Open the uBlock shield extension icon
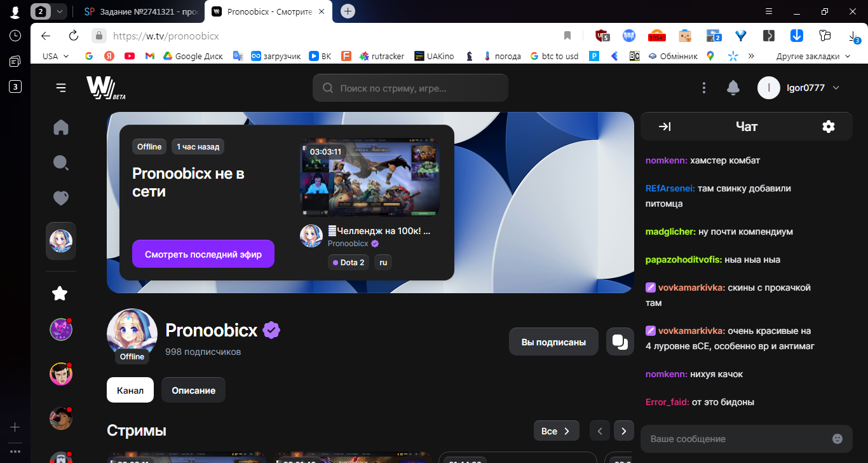The width and height of the screenshot is (868, 463). click(x=602, y=36)
